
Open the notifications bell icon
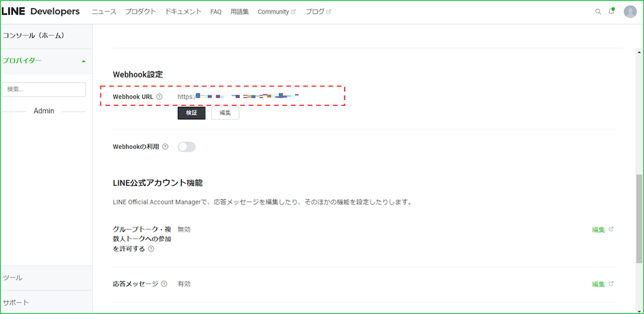(612, 12)
